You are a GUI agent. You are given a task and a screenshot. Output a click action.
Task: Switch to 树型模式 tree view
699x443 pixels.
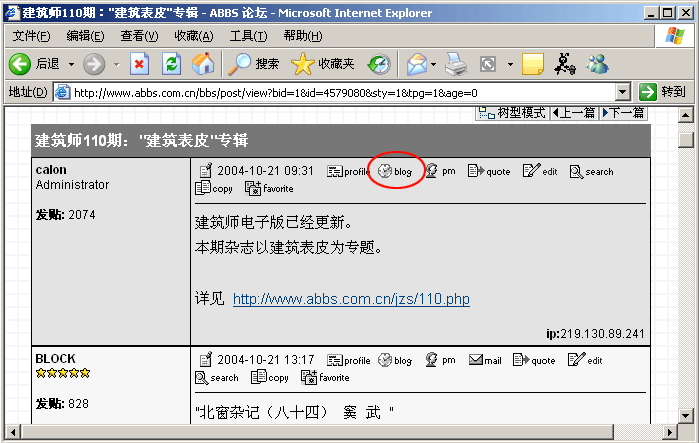(512, 113)
